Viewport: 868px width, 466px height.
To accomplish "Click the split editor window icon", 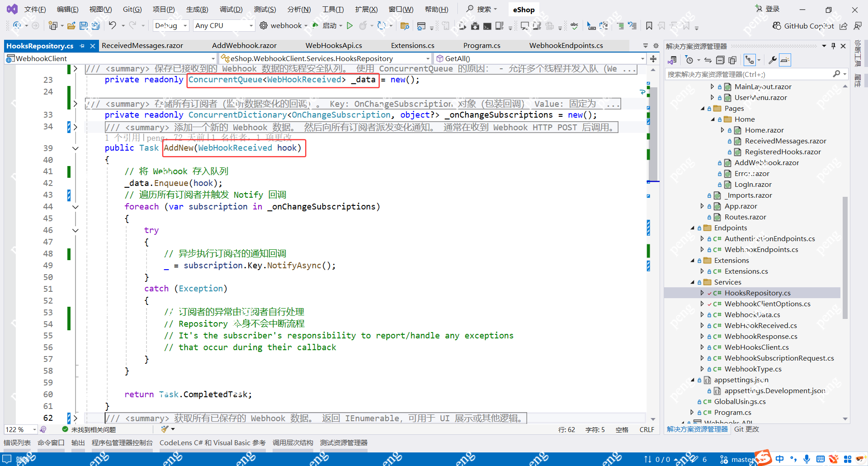I will click(653, 59).
